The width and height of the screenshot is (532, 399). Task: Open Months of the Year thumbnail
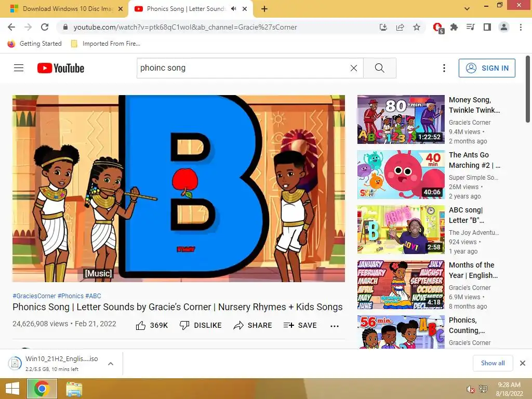[x=401, y=285]
